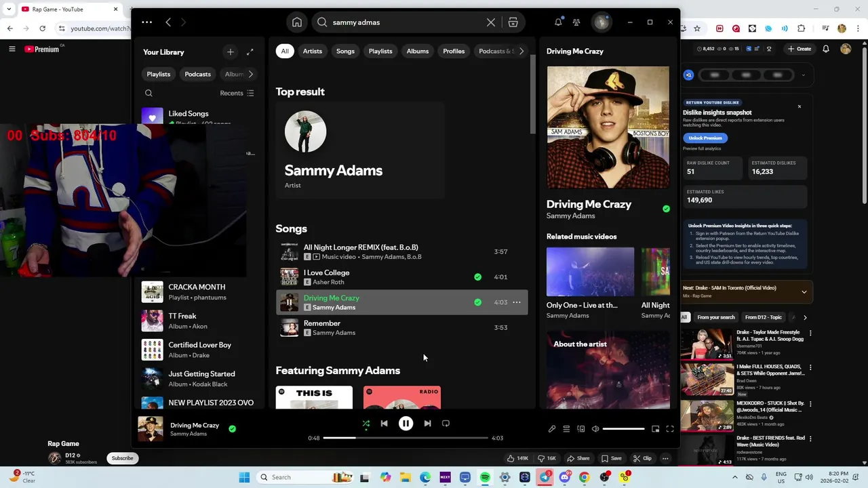The height and width of the screenshot is (488, 868).
Task: Filter library by Podcasts chip
Action: (x=198, y=74)
